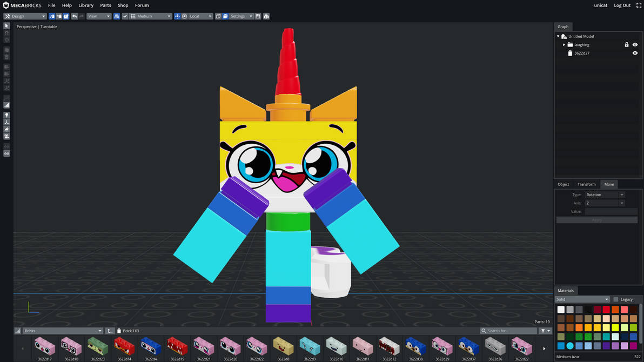The image size is (644, 362).
Task: Click the Log Out link
Action: tap(622, 5)
